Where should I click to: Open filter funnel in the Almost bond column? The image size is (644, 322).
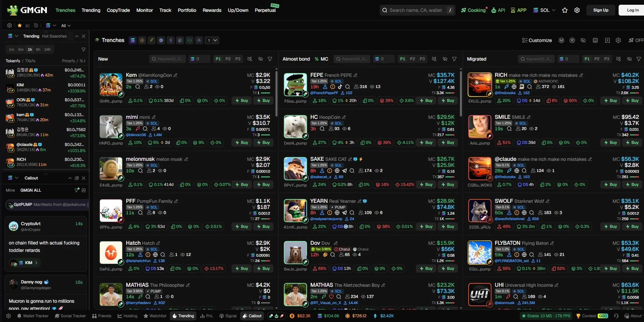coord(454,59)
